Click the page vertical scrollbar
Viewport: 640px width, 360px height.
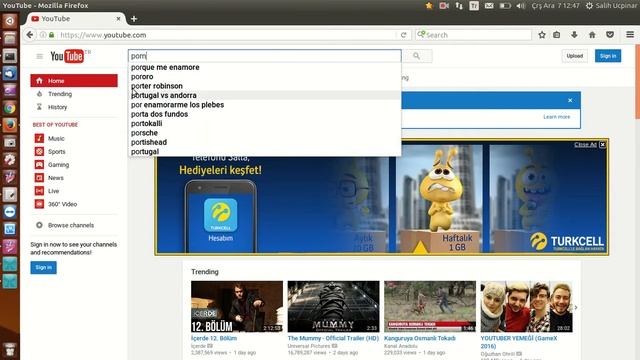coord(637,82)
